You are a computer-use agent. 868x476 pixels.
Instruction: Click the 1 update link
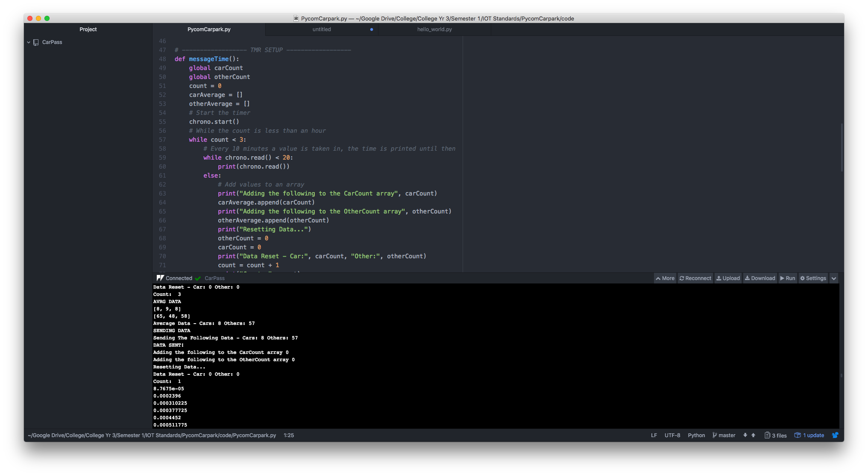pos(809,435)
